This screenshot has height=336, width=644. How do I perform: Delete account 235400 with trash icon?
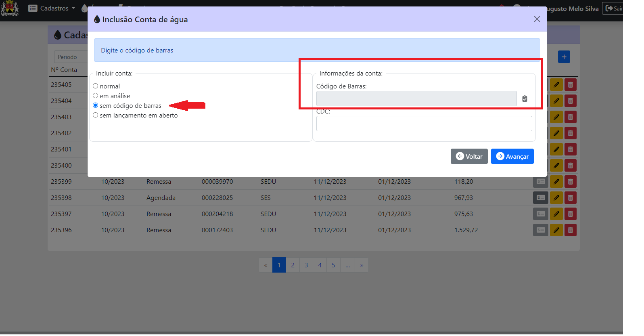[x=571, y=166]
